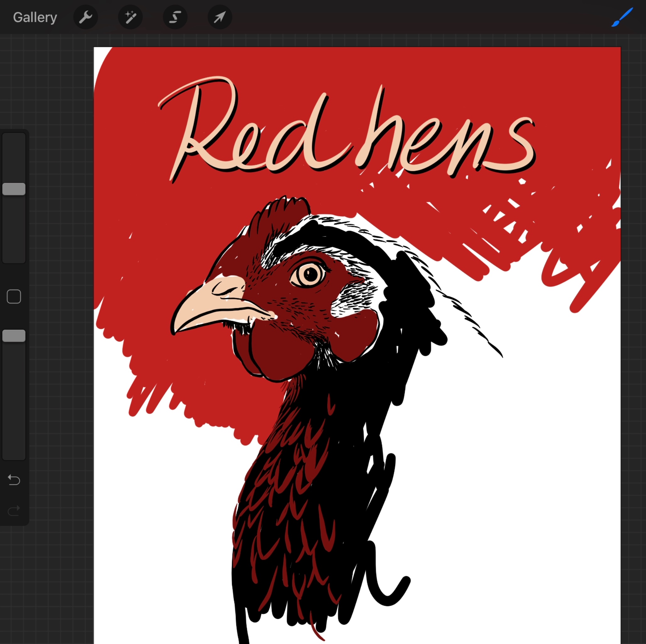This screenshot has height=644, width=646.
Task: Click the brush size slider handle
Action: pos(14,189)
